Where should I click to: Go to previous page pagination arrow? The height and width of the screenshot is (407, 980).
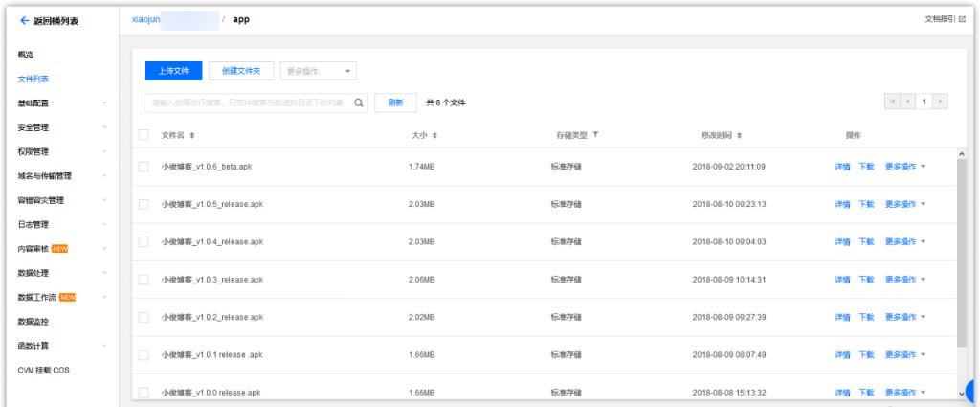pos(907,102)
